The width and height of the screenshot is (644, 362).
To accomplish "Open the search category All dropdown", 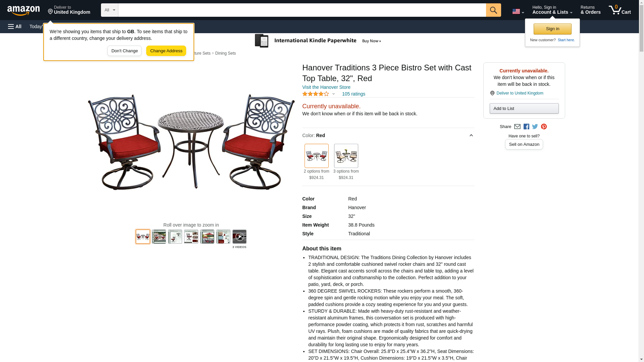I will point(110,10).
